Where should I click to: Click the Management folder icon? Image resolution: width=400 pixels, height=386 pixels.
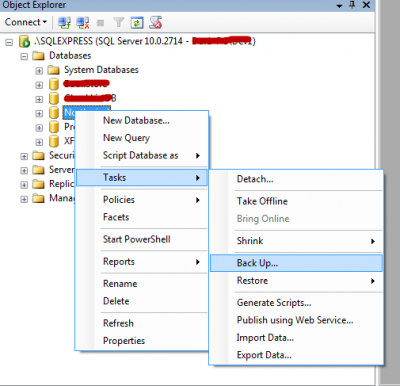[38, 199]
